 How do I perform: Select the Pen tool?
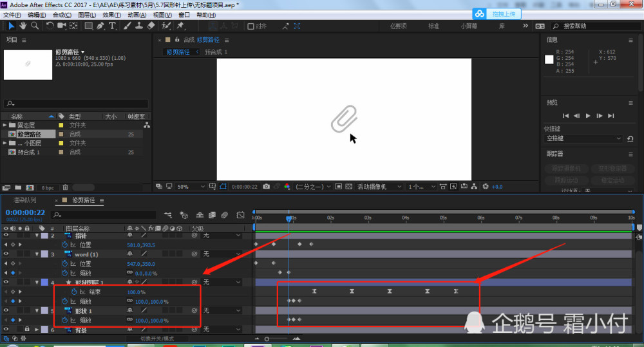pos(100,26)
